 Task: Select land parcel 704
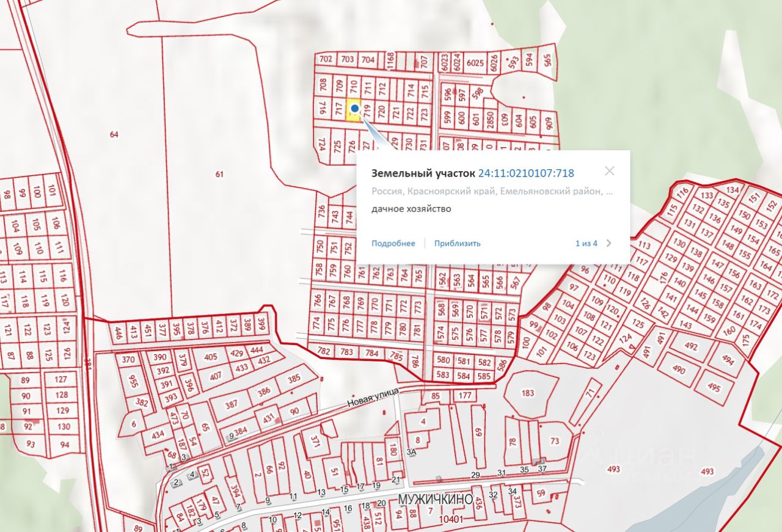368,59
